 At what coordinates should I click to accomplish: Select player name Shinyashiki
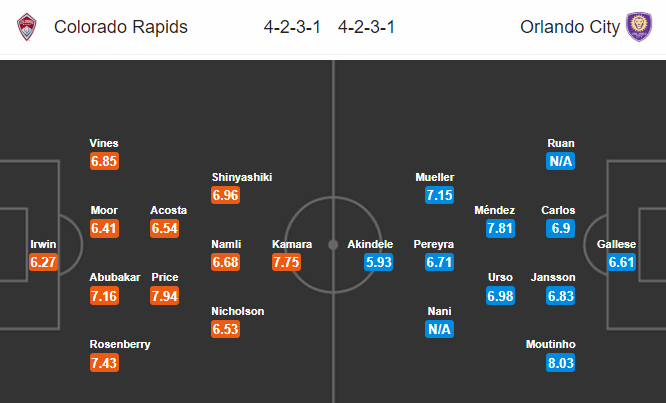(x=242, y=177)
